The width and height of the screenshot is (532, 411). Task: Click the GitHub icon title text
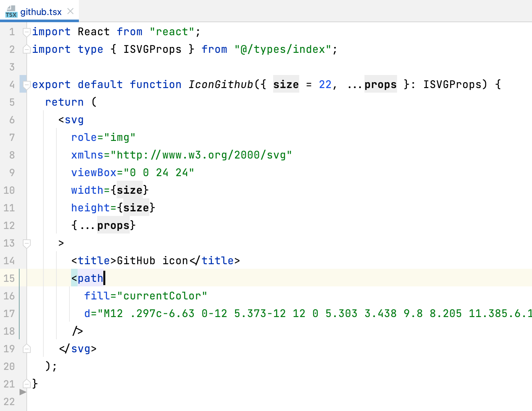point(153,260)
